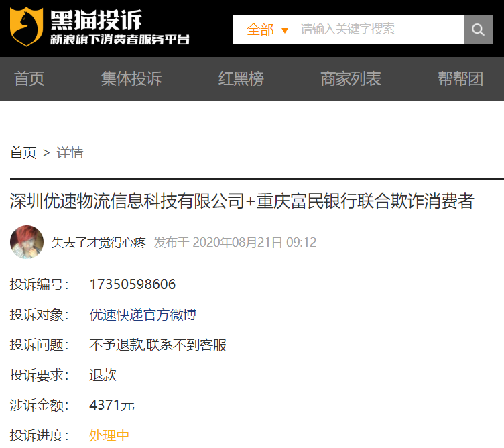The height and width of the screenshot is (448, 504).
Task: Click the 处理中 status text
Action: coord(109,435)
